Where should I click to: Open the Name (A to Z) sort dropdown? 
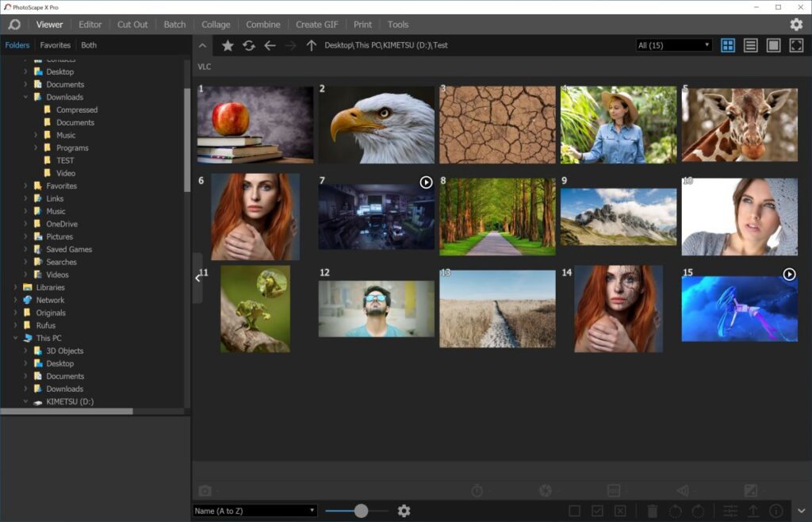point(255,511)
